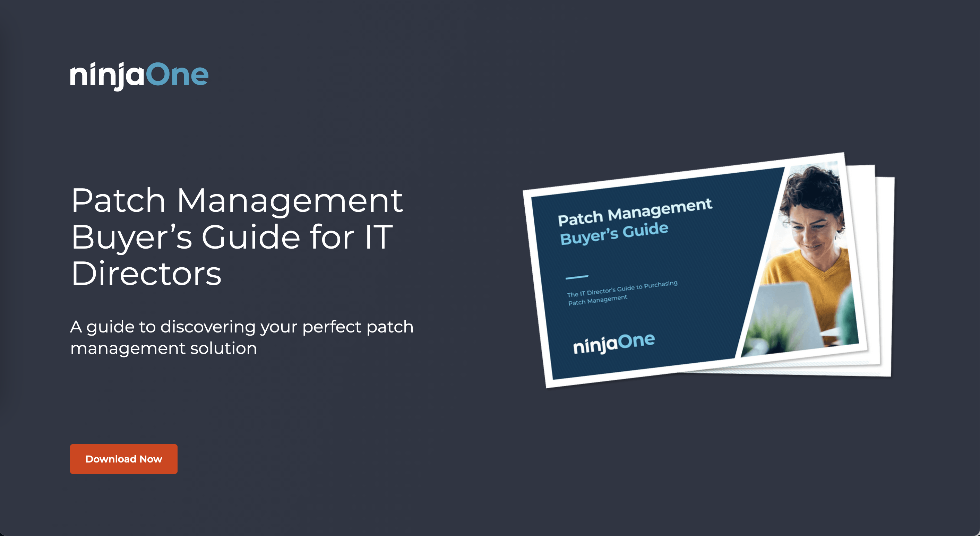Image resolution: width=980 pixels, height=536 pixels.
Task: Click the white 'ninja' in top-left logo
Action: 107,76
